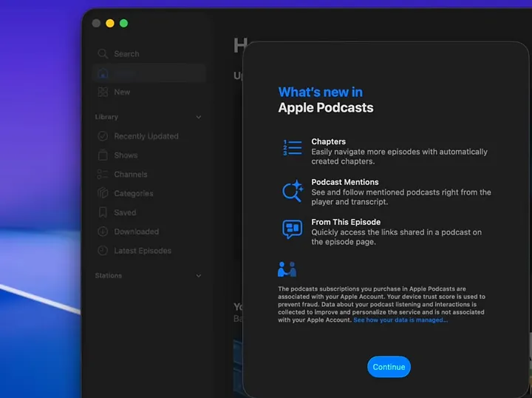Open Recently Updated in sidebar
The height and width of the screenshot is (398, 532).
coord(149,136)
